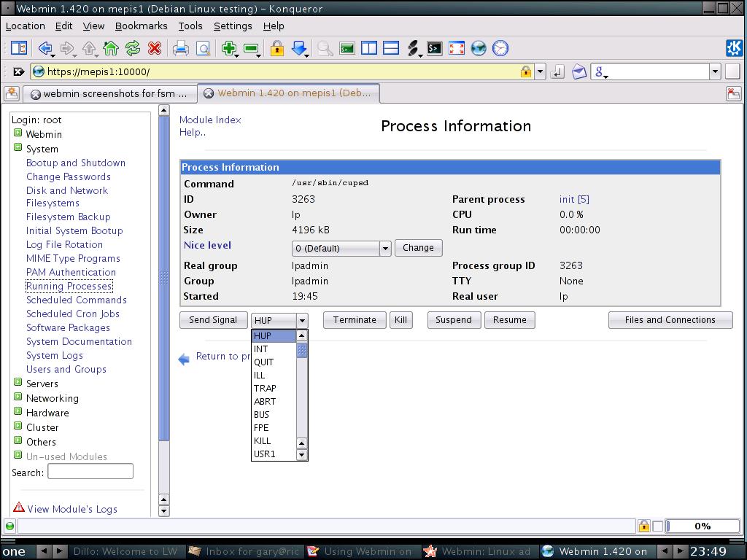Close the current tab with the red X folder icon
This screenshot has height=560, width=747.
(x=734, y=93)
